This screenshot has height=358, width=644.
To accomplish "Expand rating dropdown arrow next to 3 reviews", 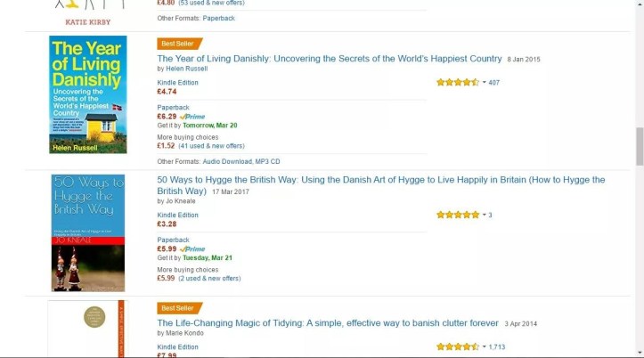I will click(484, 215).
